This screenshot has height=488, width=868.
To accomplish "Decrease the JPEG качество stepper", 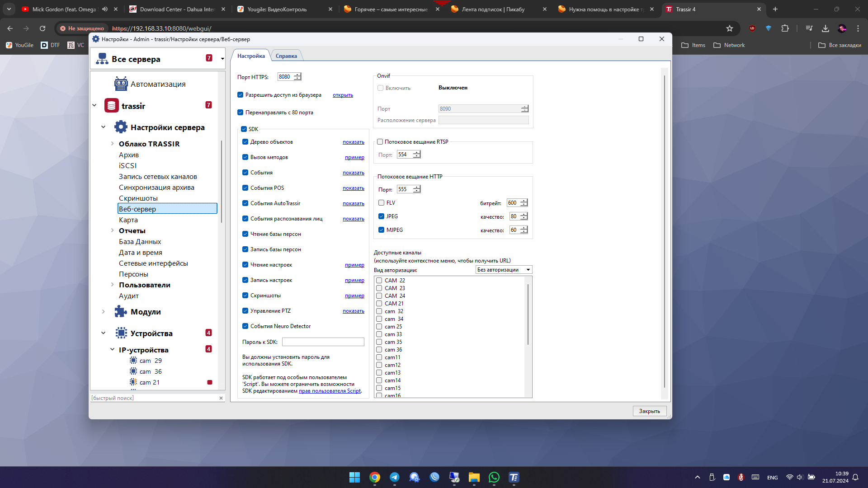I will [x=524, y=219].
